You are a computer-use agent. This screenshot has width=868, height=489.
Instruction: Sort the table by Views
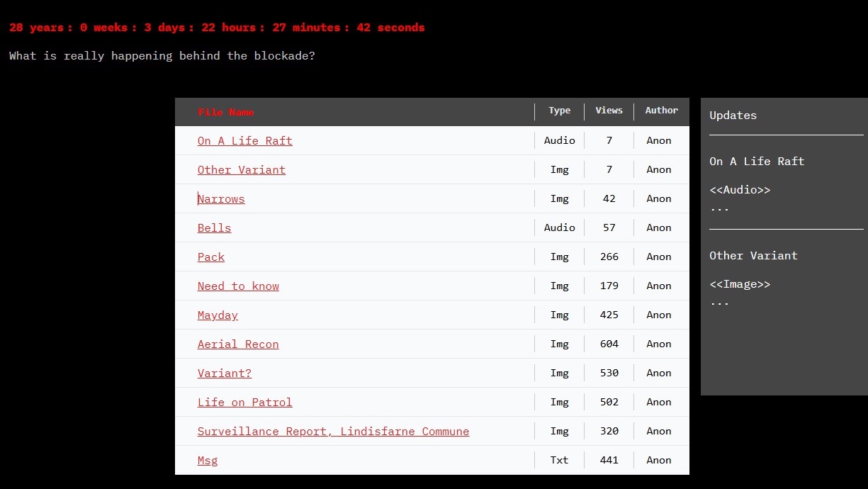(609, 111)
